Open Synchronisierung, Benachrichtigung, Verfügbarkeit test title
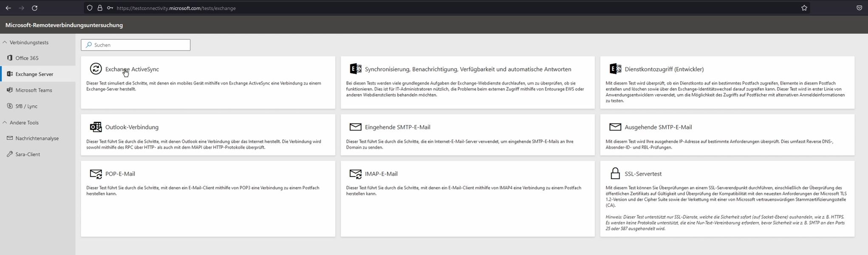 pos(468,69)
